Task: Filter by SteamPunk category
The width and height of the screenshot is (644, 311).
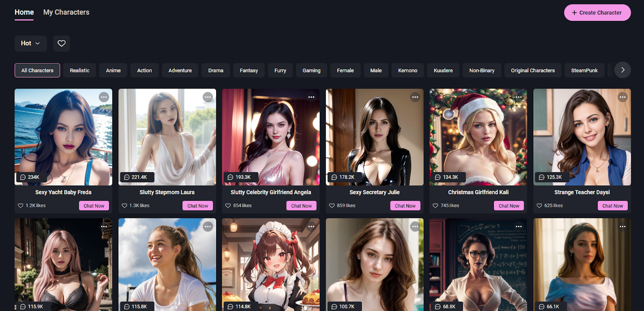Action: click(584, 70)
